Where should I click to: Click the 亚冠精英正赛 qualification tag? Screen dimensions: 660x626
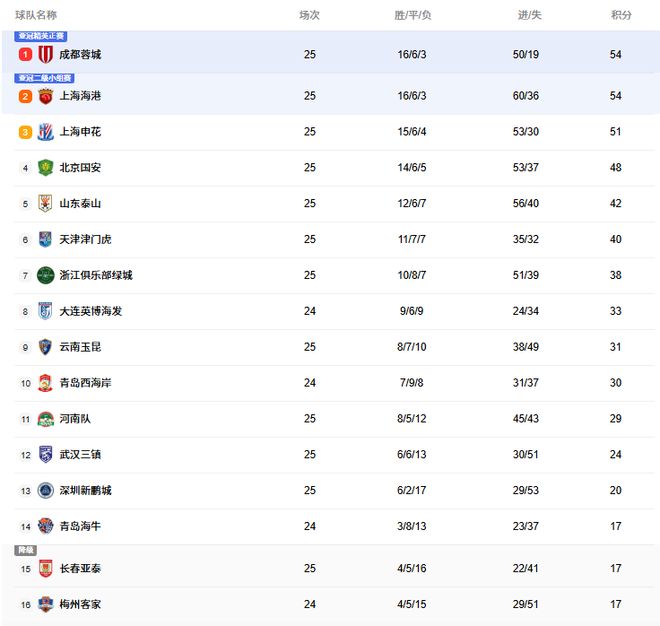coord(41,36)
